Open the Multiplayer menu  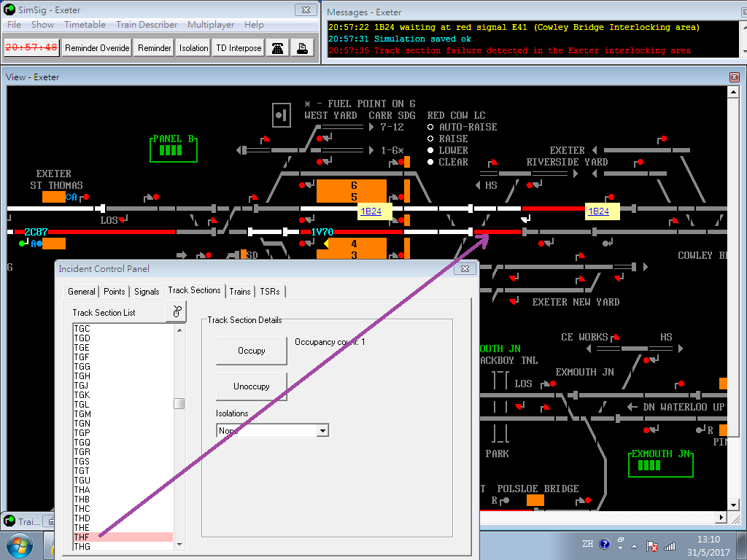(211, 25)
